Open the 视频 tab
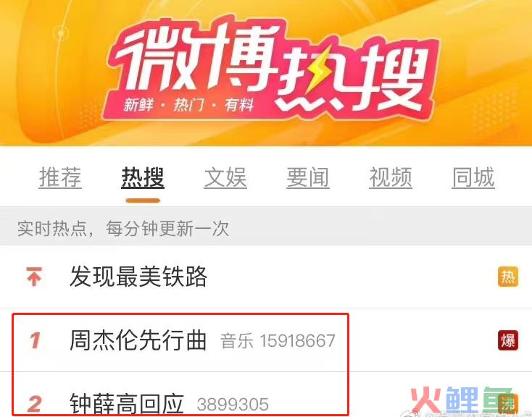Viewport: 532px width, 417px height. click(x=391, y=177)
